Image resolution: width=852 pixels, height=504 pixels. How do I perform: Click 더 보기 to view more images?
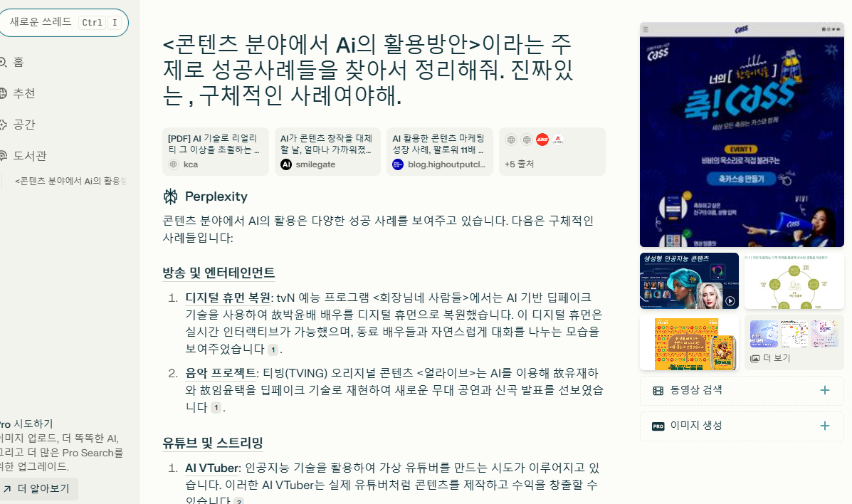(x=770, y=358)
